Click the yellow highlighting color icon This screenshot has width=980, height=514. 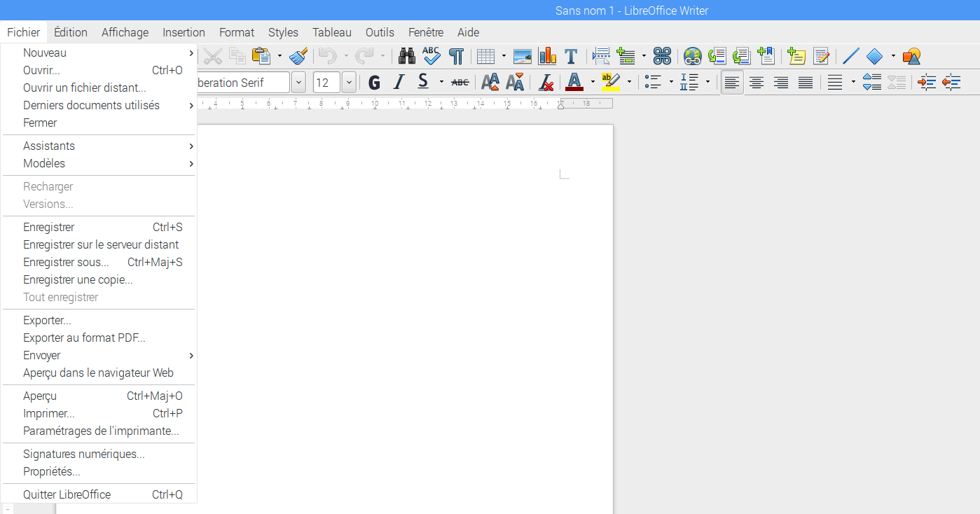(611, 83)
